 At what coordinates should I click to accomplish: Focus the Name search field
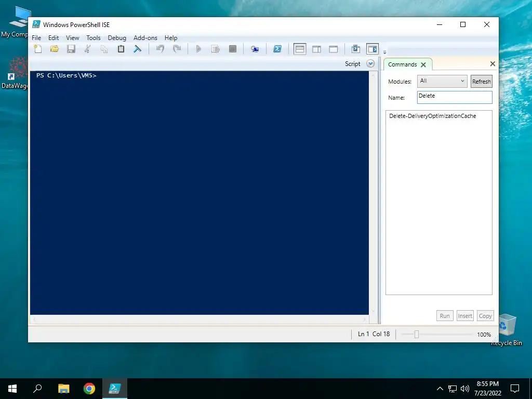coord(455,97)
